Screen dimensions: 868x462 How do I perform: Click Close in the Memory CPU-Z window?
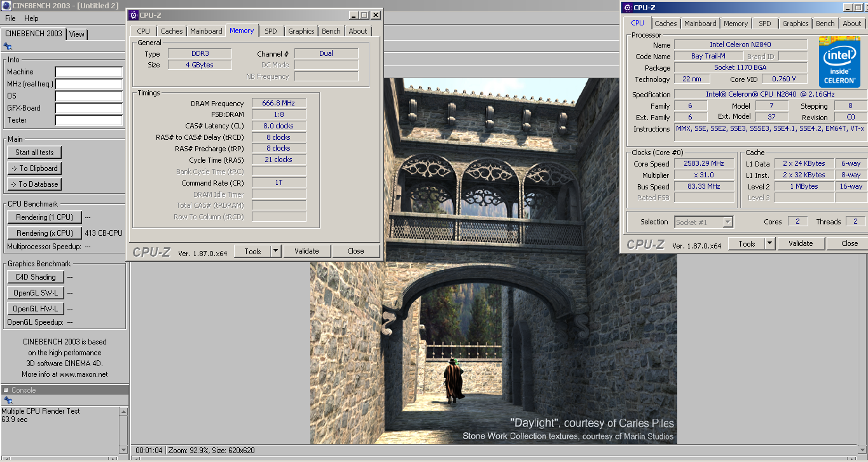pos(355,251)
